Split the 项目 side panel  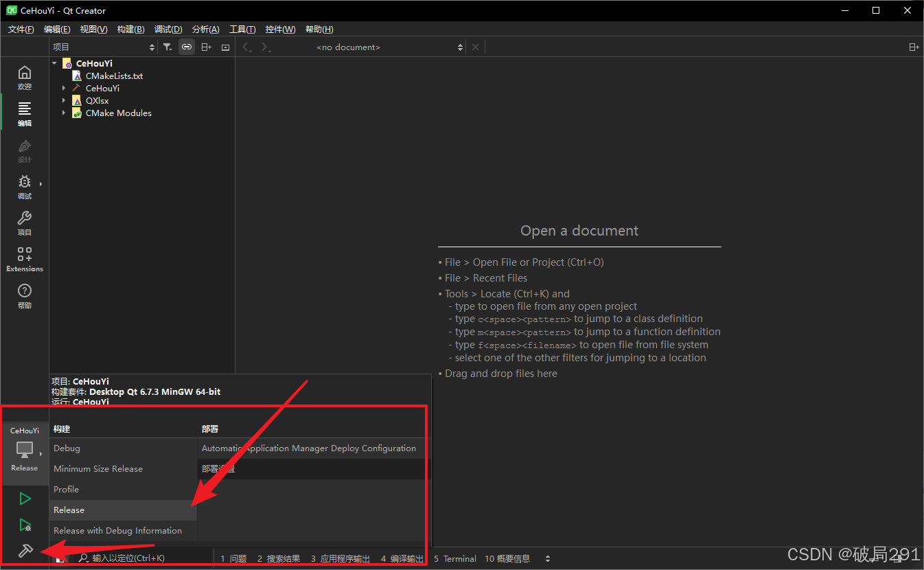(x=206, y=47)
